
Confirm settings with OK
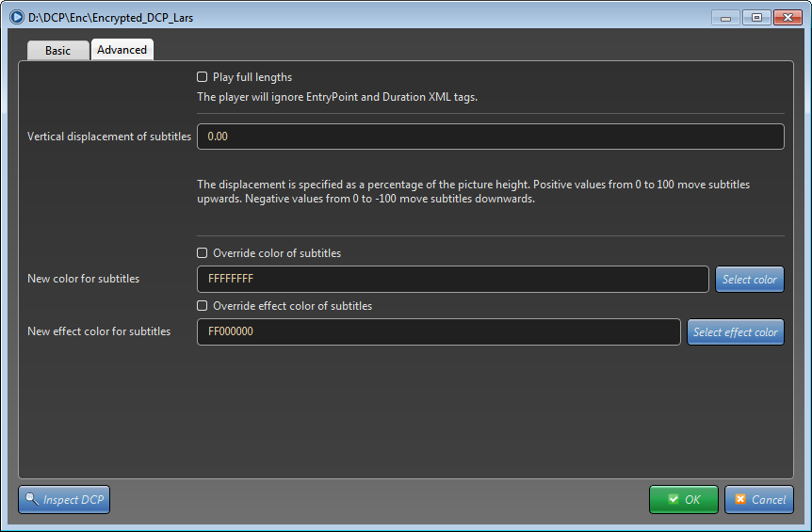tap(684, 499)
